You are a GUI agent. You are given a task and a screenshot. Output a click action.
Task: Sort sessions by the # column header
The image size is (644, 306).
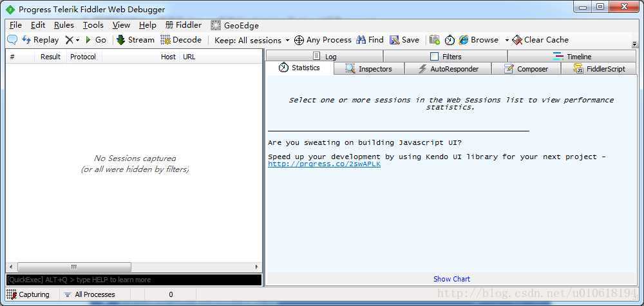20,57
